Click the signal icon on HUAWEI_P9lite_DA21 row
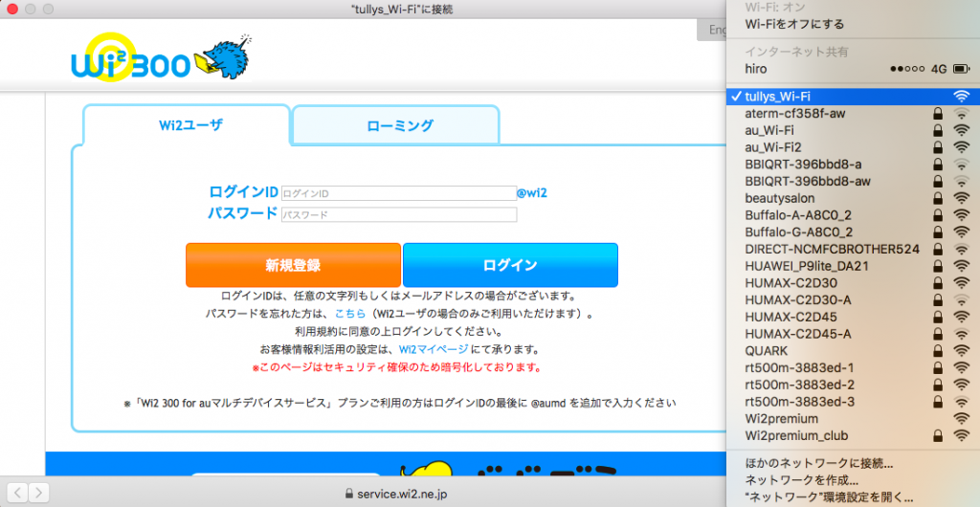Image resolution: width=980 pixels, height=507 pixels. 961,266
